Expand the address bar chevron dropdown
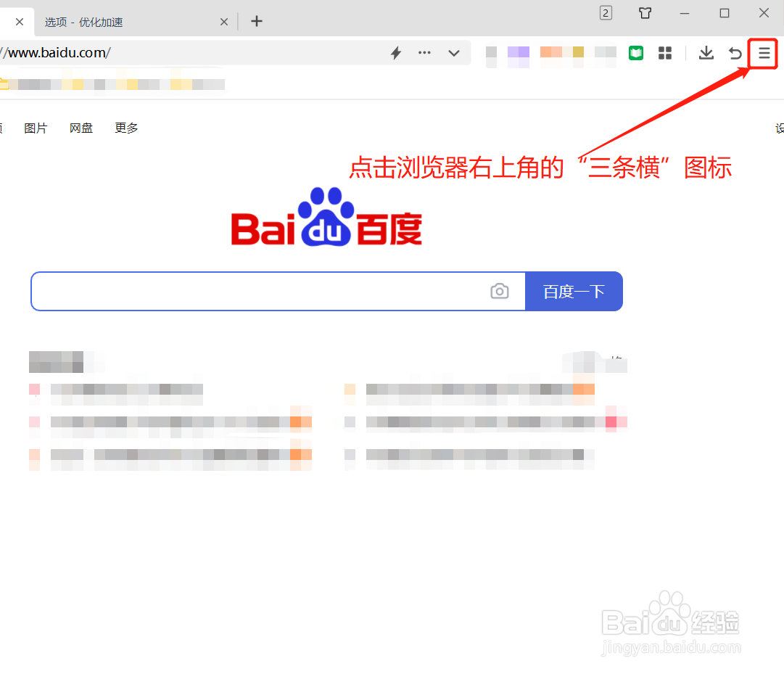This screenshot has width=784, height=674. click(x=454, y=53)
